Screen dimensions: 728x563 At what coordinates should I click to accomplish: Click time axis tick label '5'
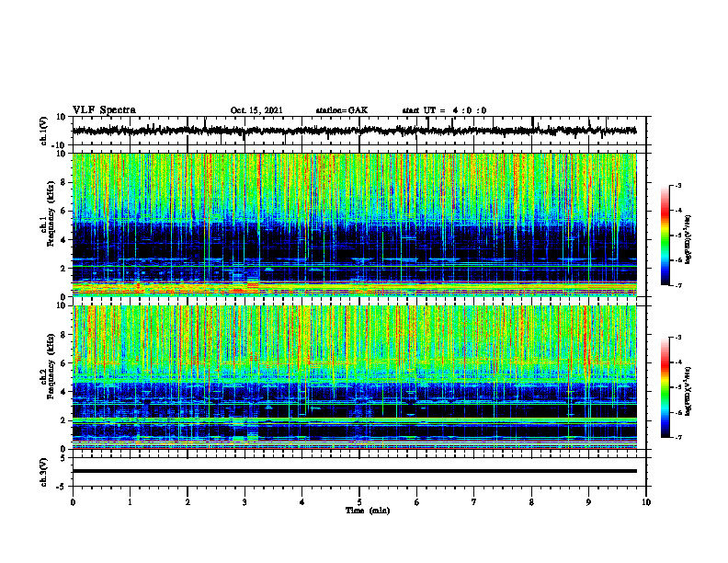(359, 502)
